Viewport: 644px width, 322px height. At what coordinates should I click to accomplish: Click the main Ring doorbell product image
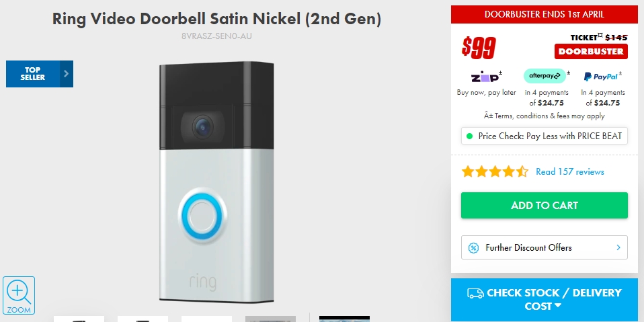pos(216,182)
